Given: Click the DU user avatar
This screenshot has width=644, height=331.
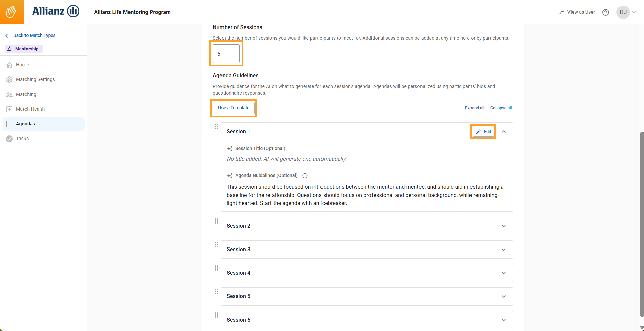Looking at the screenshot, I should [623, 12].
